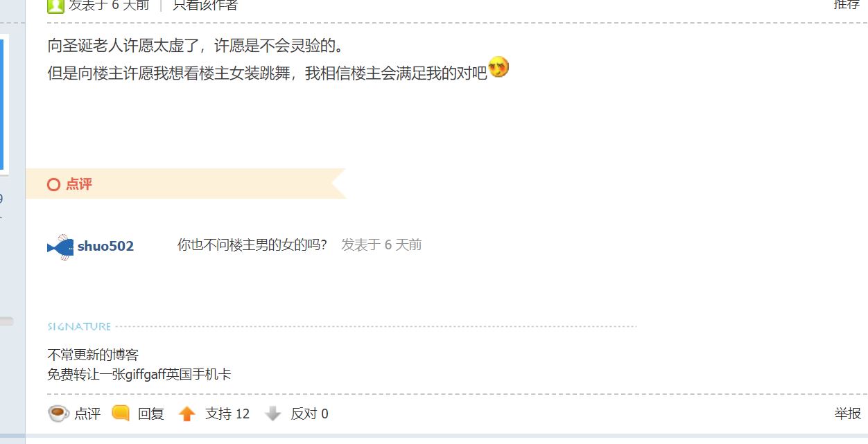868x444 pixels.
Task: Click the blue fish avatar of shuo502
Action: point(60,247)
